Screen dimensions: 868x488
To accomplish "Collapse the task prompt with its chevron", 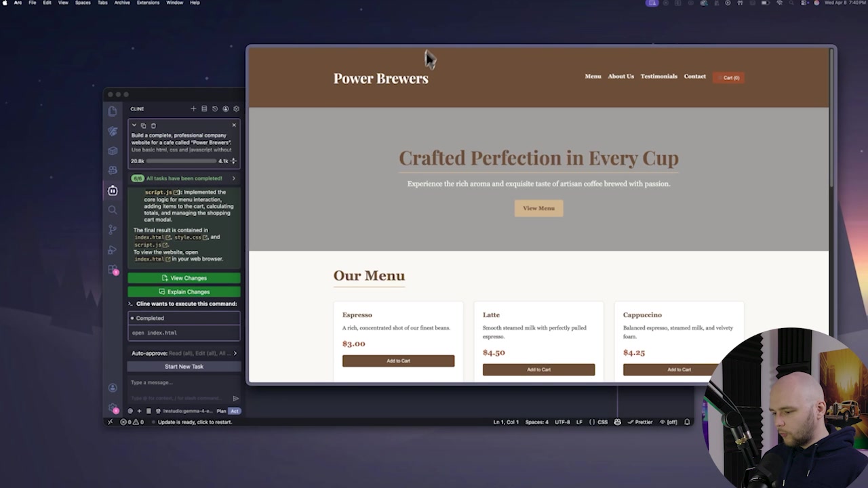I will point(134,125).
